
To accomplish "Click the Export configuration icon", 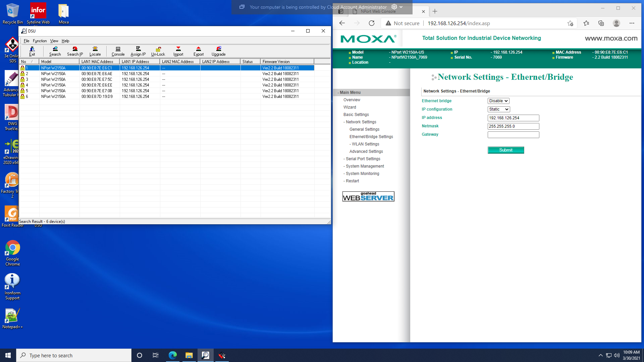I will point(198,51).
